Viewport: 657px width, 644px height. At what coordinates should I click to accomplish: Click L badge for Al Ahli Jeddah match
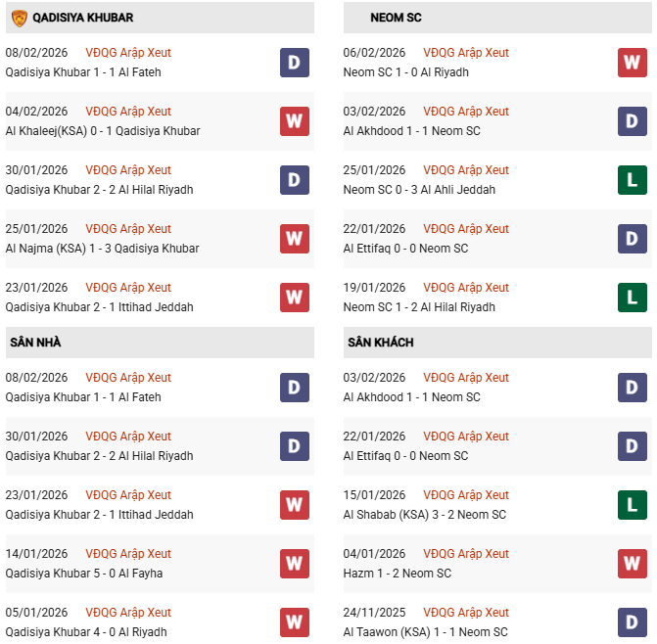pyautogui.click(x=633, y=180)
